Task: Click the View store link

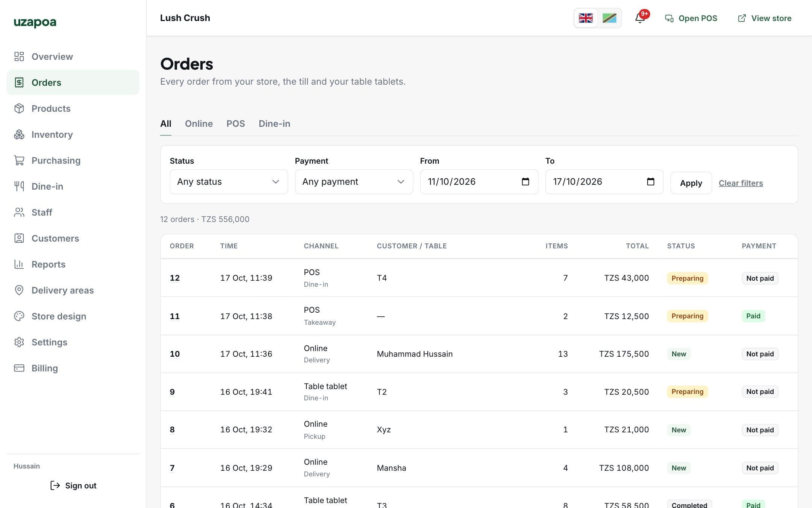Action: [764, 18]
